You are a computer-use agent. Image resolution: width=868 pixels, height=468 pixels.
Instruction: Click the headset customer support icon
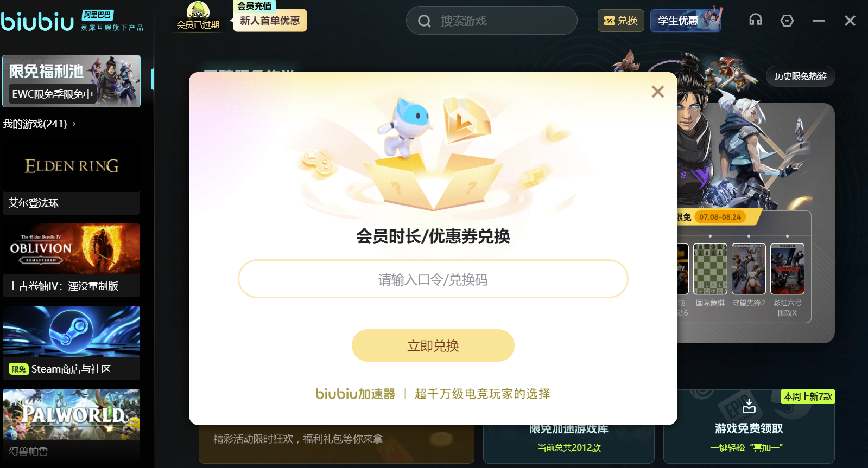click(x=755, y=20)
